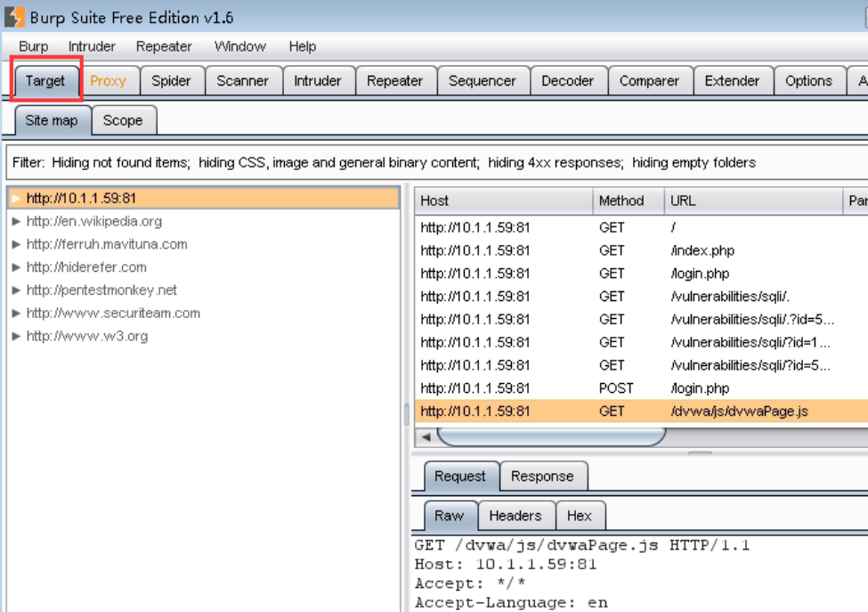Switch to the Repeater tool tab

[394, 81]
